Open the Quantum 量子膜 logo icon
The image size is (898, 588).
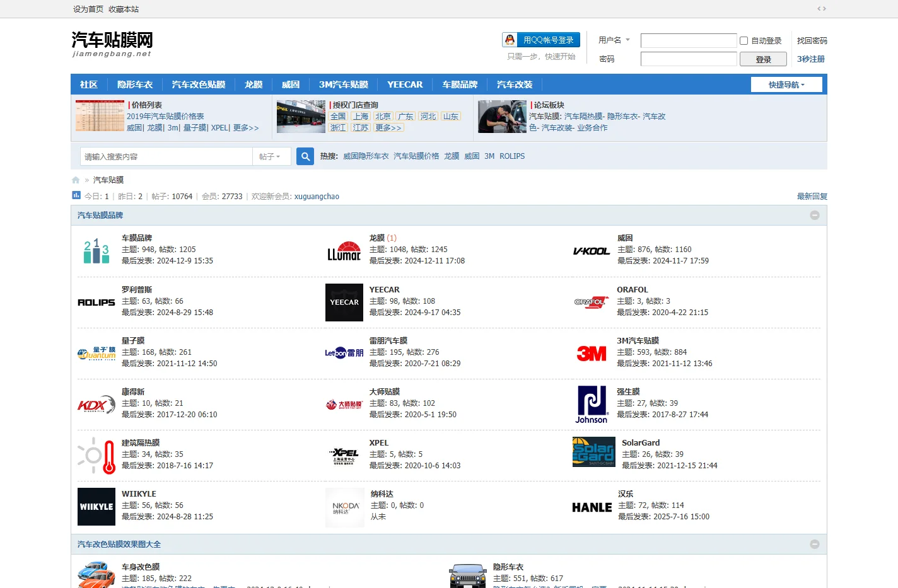(x=96, y=354)
